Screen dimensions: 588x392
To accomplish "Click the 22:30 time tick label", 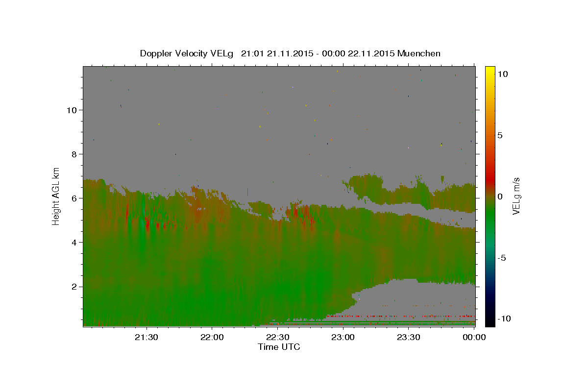I will pyautogui.click(x=278, y=337).
